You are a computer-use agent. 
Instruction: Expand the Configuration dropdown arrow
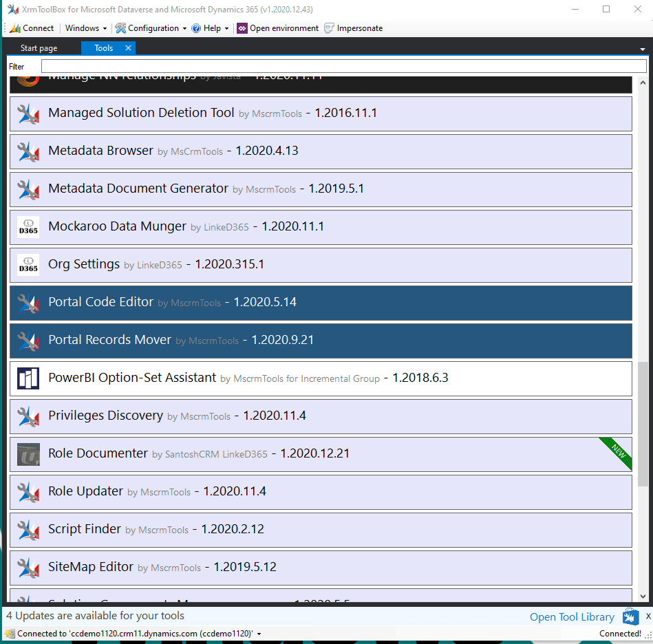pos(184,28)
